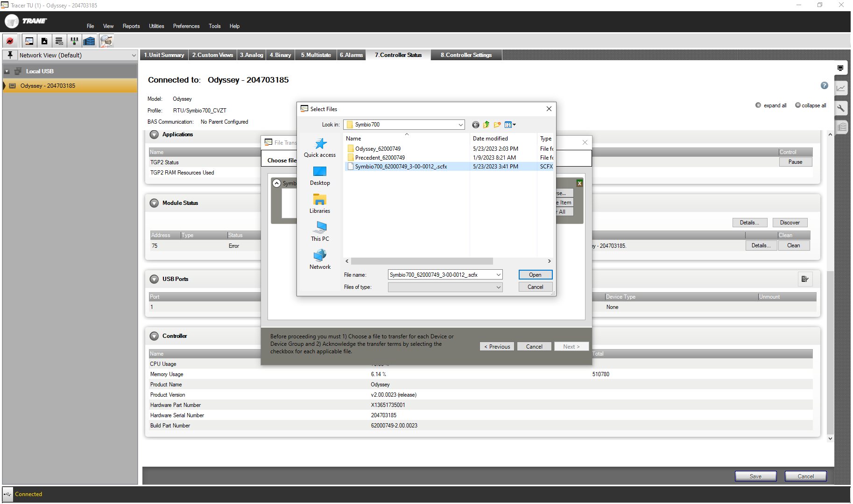Open the trend chart side tab

pos(841,88)
